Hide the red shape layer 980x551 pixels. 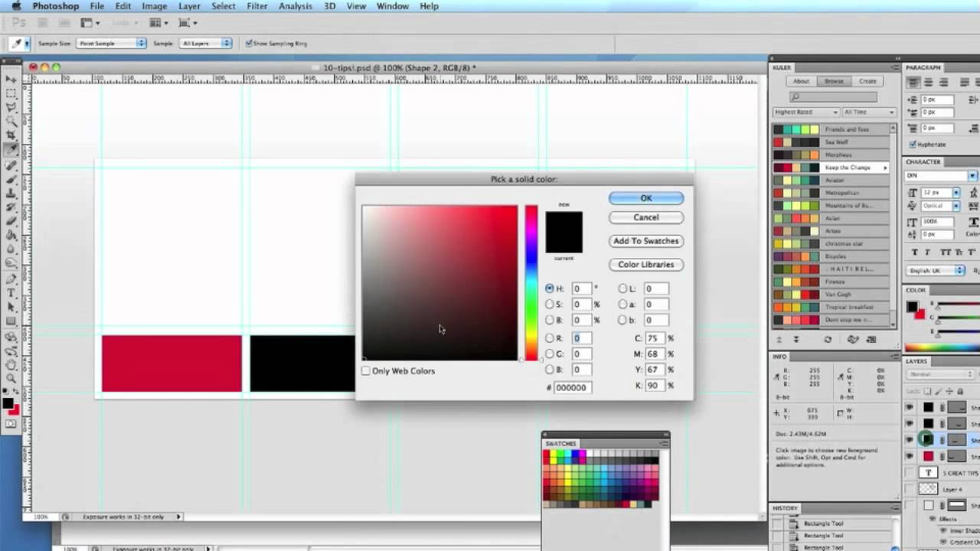coord(909,456)
